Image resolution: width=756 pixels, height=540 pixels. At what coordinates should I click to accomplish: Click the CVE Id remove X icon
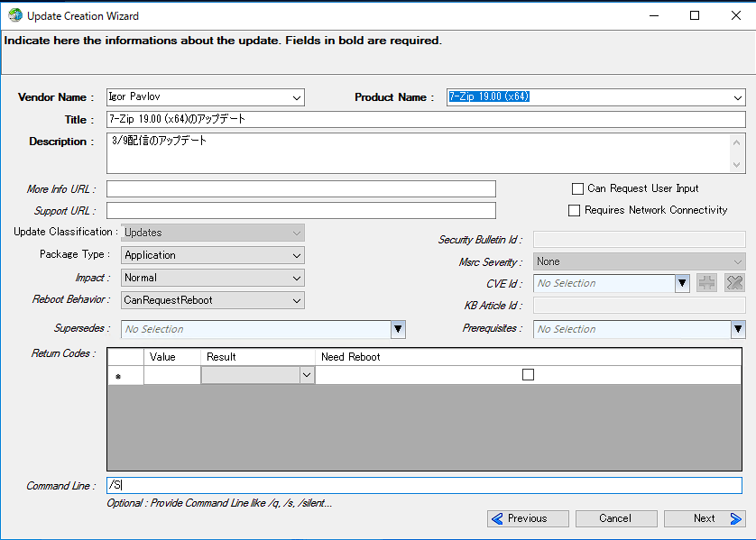pyautogui.click(x=734, y=283)
